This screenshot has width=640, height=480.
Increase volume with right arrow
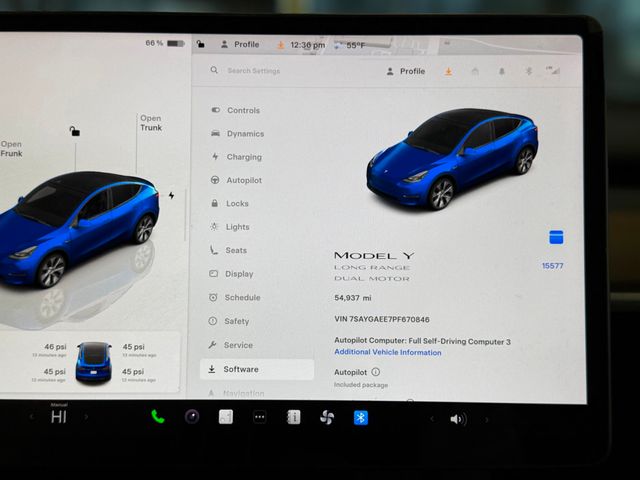486,420
